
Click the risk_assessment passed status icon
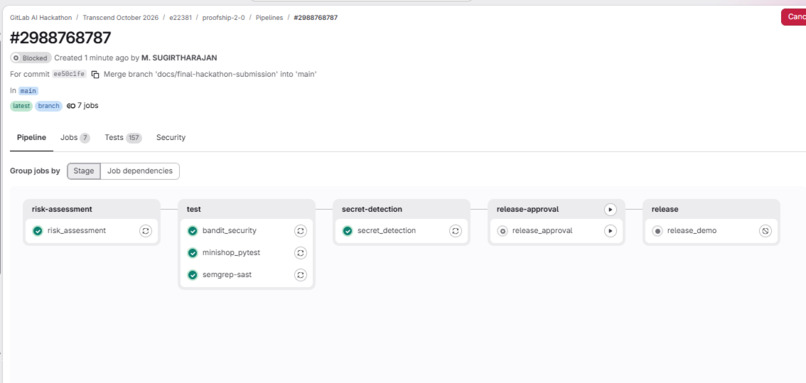click(x=38, y=231)
